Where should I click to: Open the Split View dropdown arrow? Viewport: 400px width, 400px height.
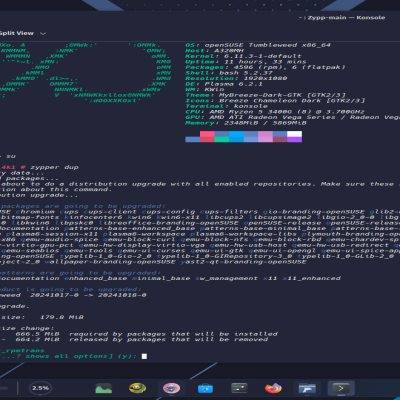[43, 33]
